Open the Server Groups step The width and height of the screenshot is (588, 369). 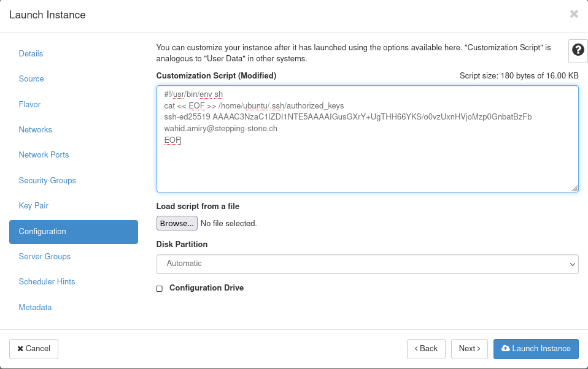click(x=45, y=257)
